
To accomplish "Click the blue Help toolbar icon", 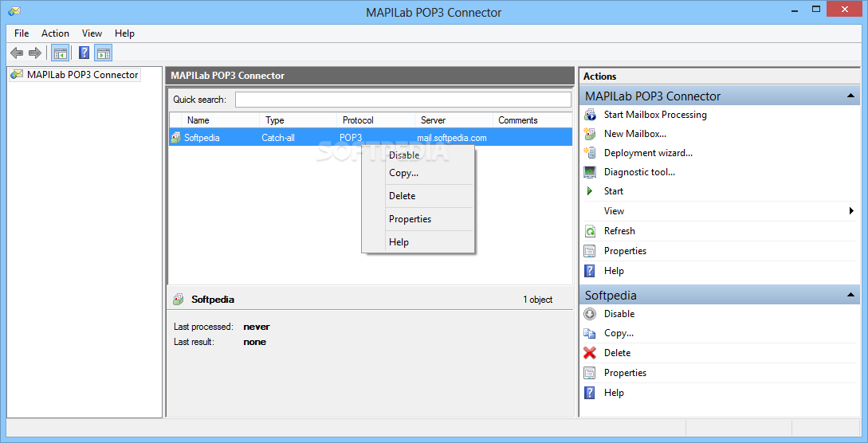I will coord(84,53).
